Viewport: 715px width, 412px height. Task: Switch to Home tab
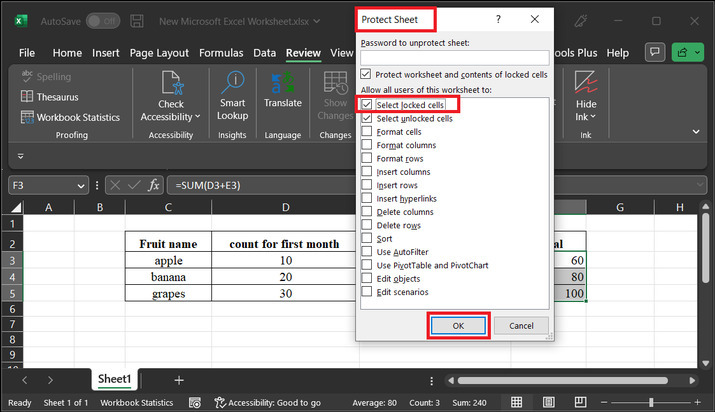pos(67,53)
